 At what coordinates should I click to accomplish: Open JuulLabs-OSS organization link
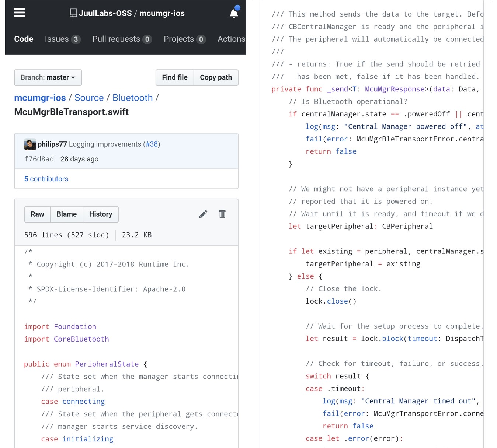pos(105,13)
